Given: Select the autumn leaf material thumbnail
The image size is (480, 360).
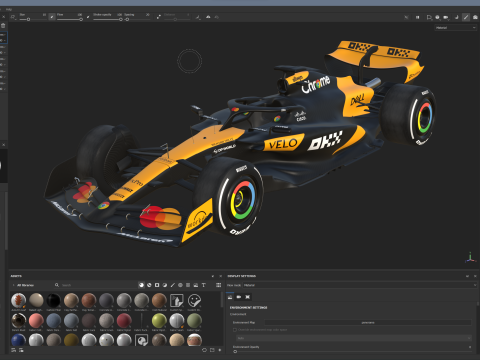Looking at the screenshot, I should 19,300.
